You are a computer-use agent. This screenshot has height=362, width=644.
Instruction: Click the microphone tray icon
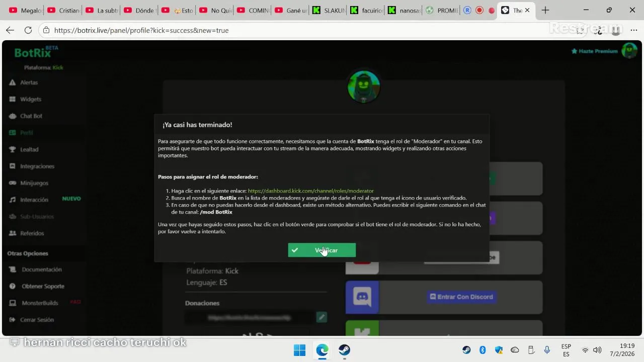547,350
